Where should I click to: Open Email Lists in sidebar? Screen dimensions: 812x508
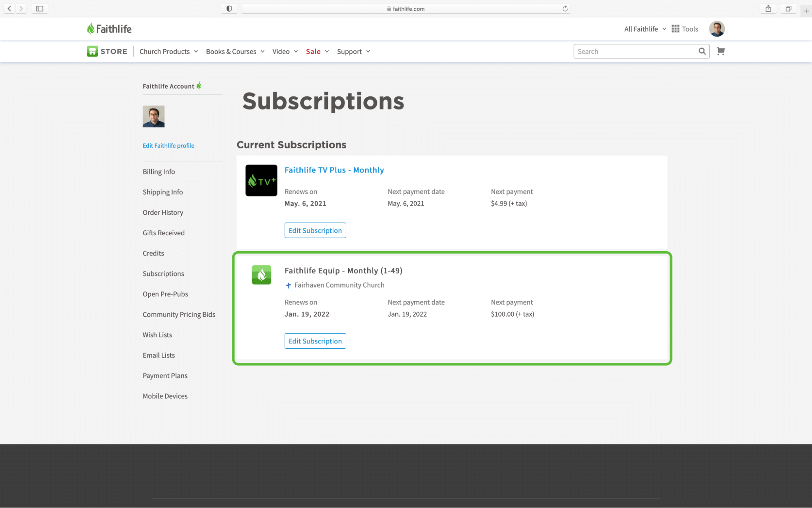tap(159, 355)
